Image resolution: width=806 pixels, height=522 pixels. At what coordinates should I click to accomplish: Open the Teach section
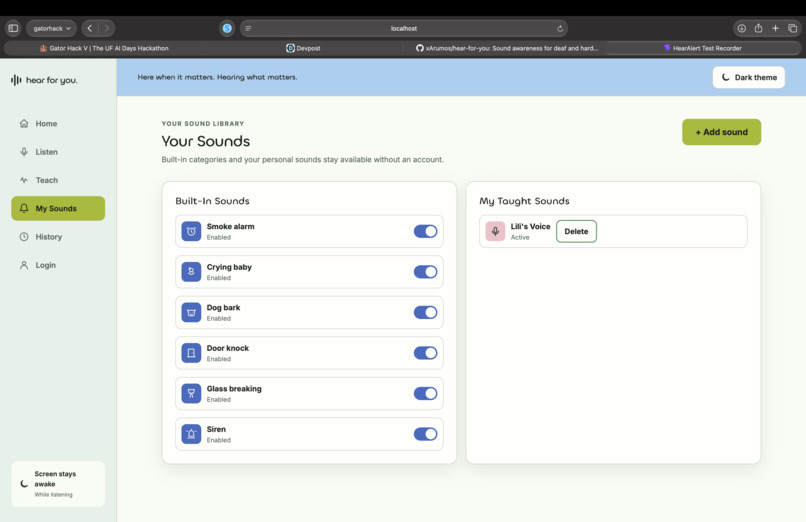tap(58, 180)
